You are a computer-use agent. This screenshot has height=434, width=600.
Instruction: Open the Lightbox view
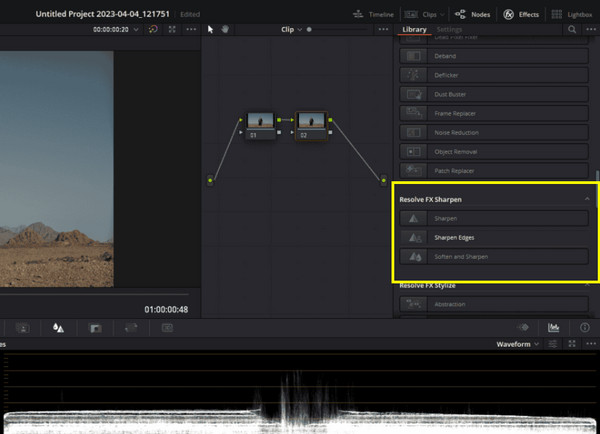coord(572,15)
